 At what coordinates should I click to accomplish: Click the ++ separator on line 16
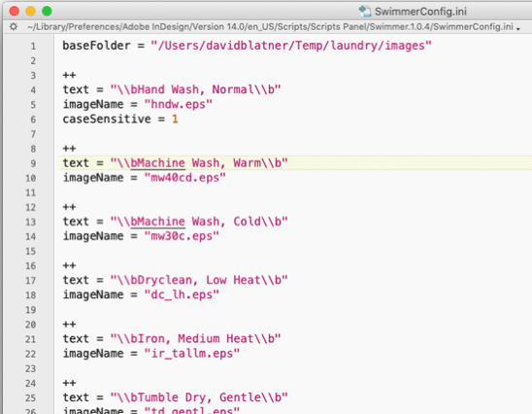tap(69, 265)
